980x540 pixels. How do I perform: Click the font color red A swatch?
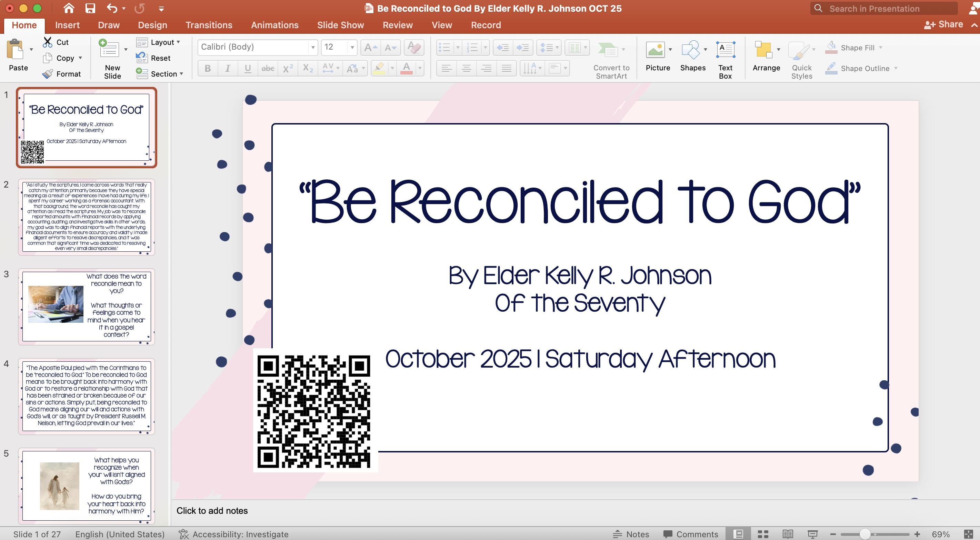[x=406, y=69]
